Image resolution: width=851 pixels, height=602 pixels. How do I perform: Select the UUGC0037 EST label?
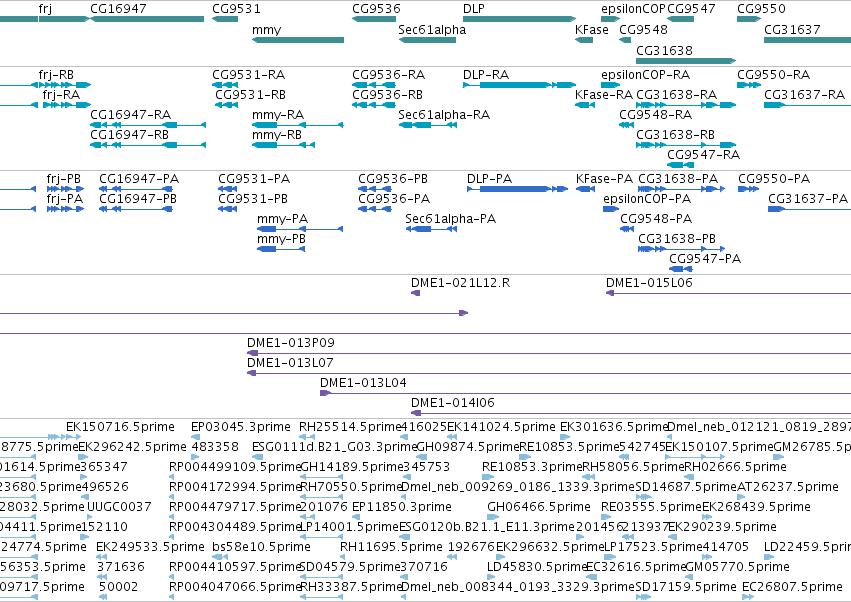(x=119, y=507)
